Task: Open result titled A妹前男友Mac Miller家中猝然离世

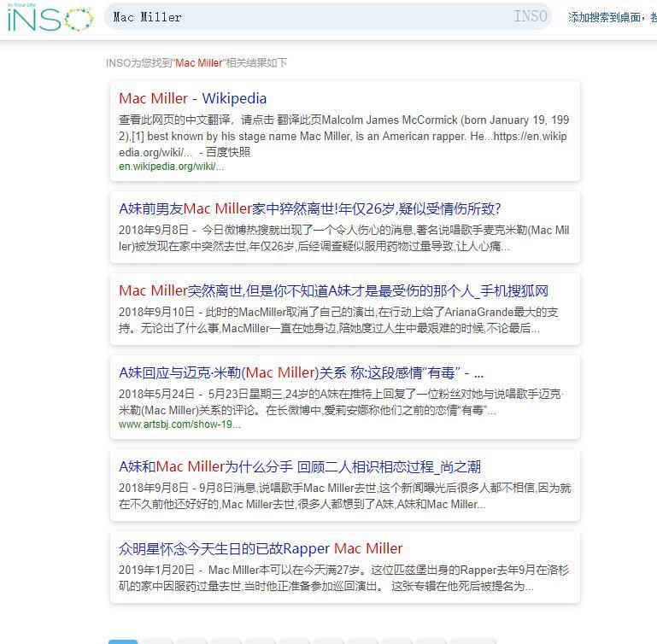Action: [309, 208]
